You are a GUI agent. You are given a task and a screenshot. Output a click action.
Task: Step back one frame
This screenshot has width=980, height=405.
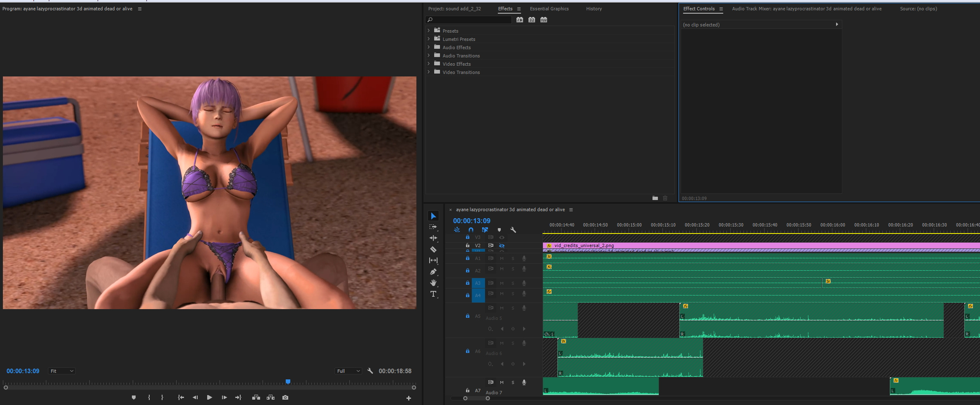pyautogui.click(x=195, y=398)
